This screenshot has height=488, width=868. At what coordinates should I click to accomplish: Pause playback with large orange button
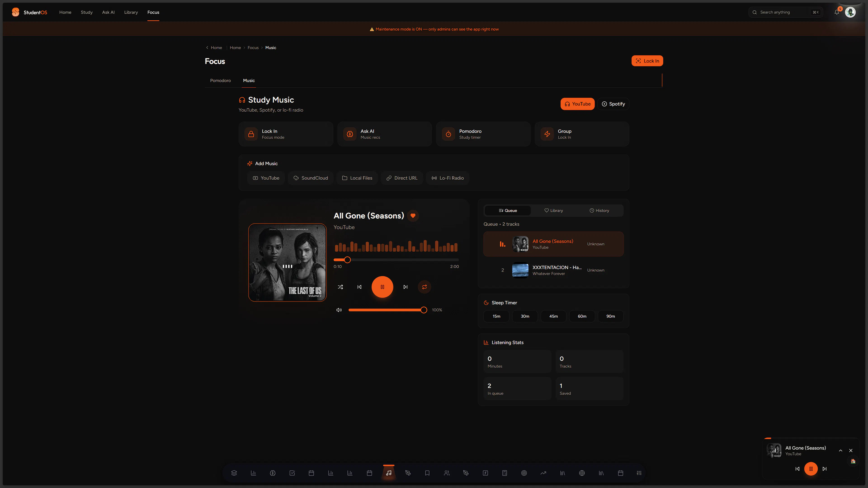click(x=382, y=287)
